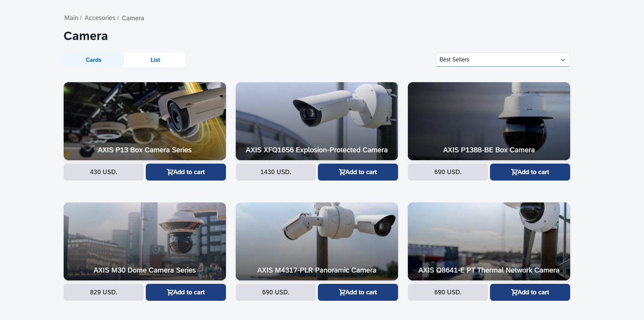The image size is (644, 320).
Task: Open AXIS P1388-BE Box Camera image
Action: click(489, 121)
